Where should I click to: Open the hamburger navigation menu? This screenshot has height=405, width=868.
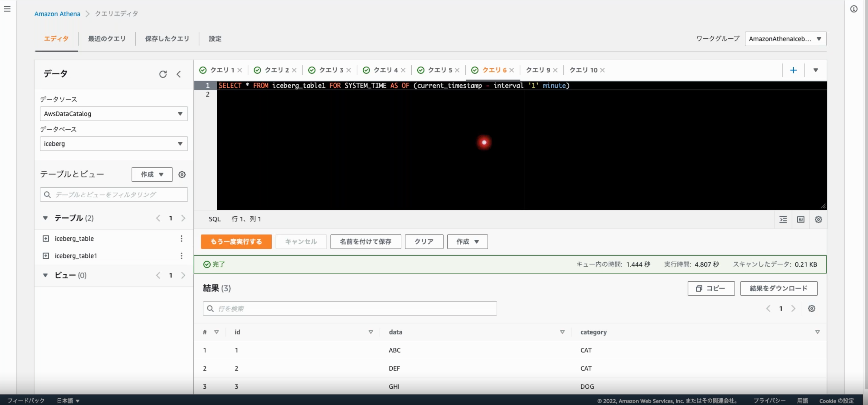[x=7, y=9]
